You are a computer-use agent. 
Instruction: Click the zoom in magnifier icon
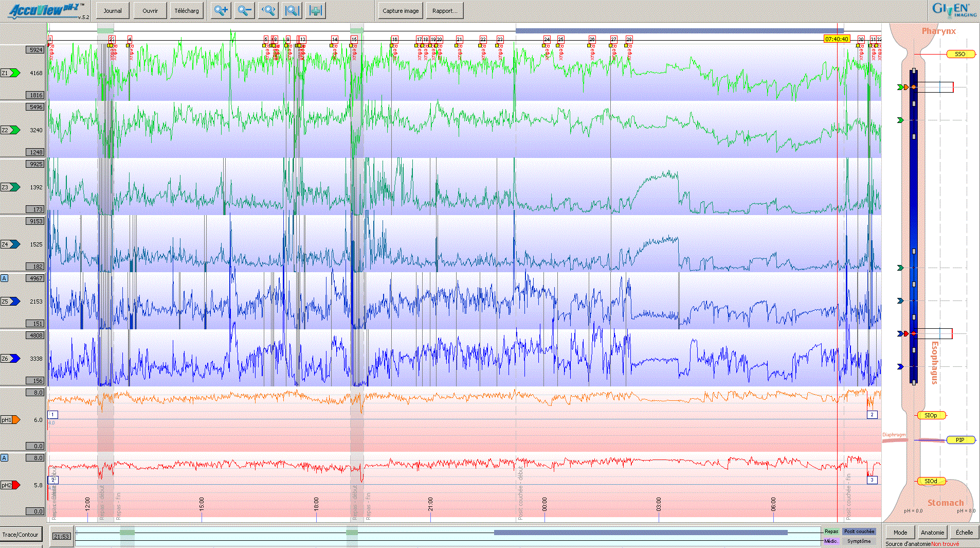[x=221, y=11]
